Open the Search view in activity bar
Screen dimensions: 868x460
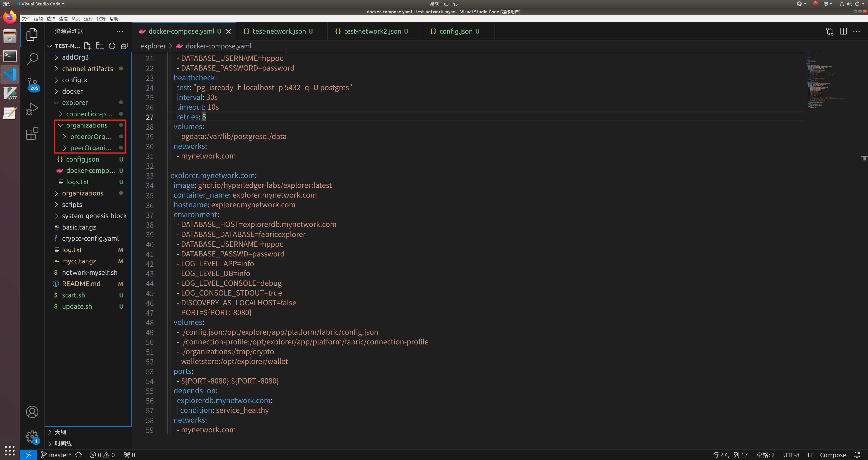click(32, 59)
